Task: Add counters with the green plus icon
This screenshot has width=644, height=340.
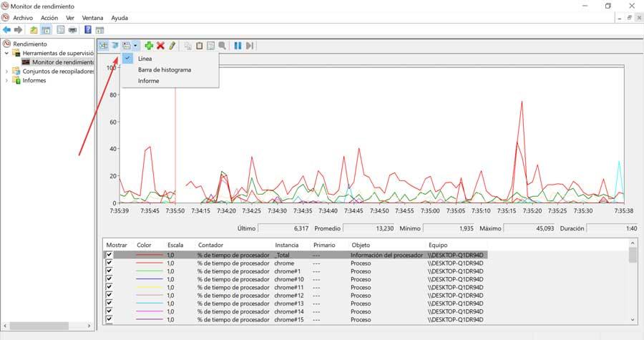Action: (x=149, y=46)
